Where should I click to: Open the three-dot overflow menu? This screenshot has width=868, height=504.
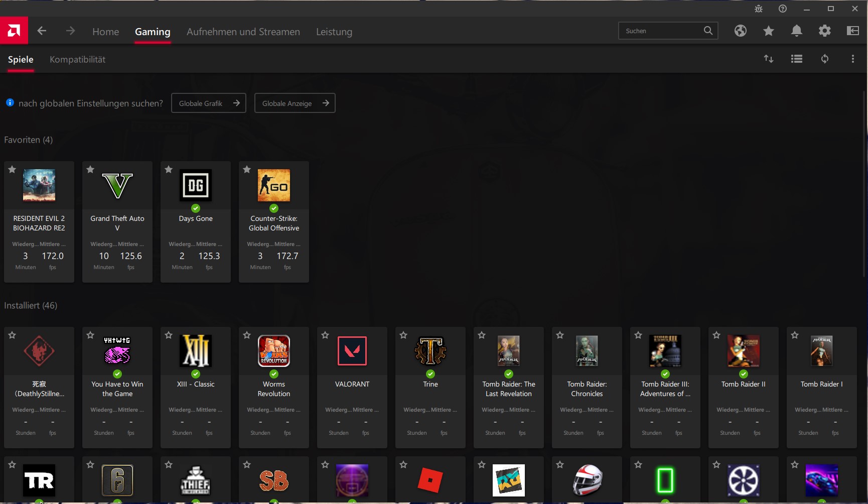click(x=852, y=59)
